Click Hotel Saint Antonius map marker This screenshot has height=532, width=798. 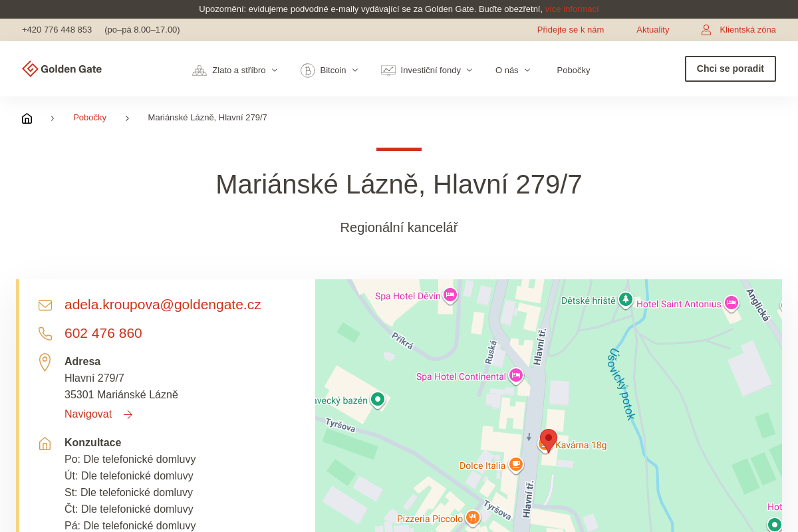(x=731, y=303)
